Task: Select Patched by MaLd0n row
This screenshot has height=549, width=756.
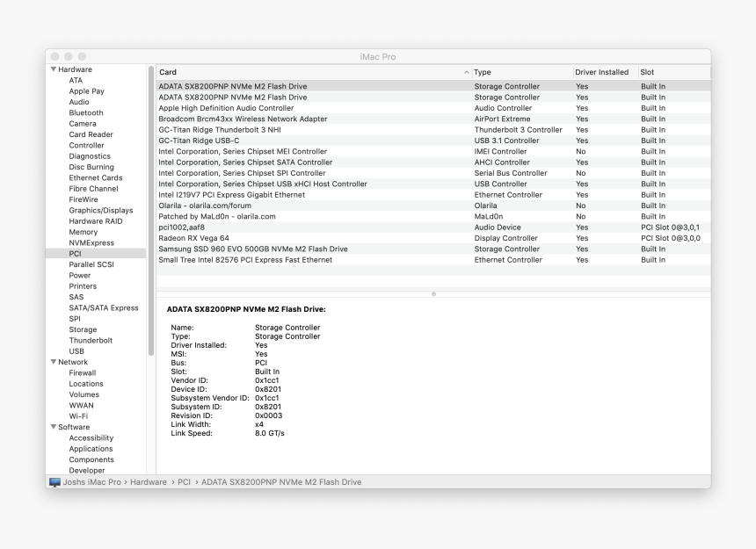Action: 433,216
